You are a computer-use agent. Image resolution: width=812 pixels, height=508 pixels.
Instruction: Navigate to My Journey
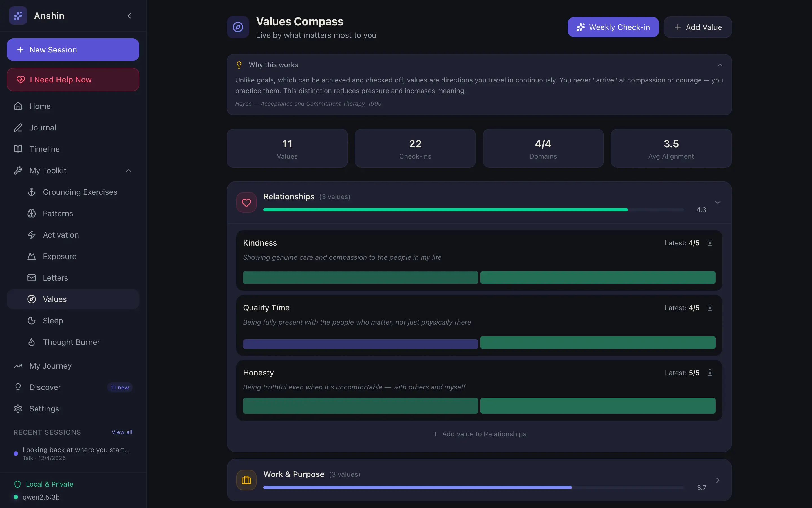[73, 366]
